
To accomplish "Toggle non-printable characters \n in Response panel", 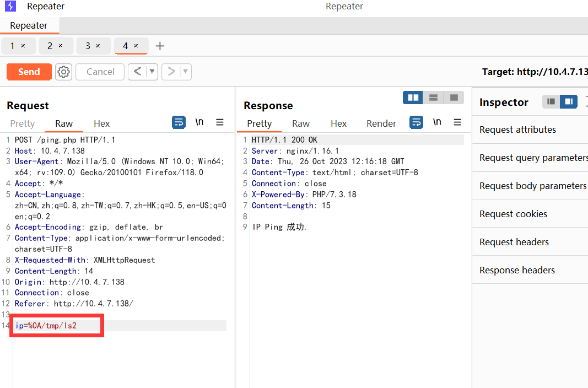I will pyautogui.click(x=437, y=122).
